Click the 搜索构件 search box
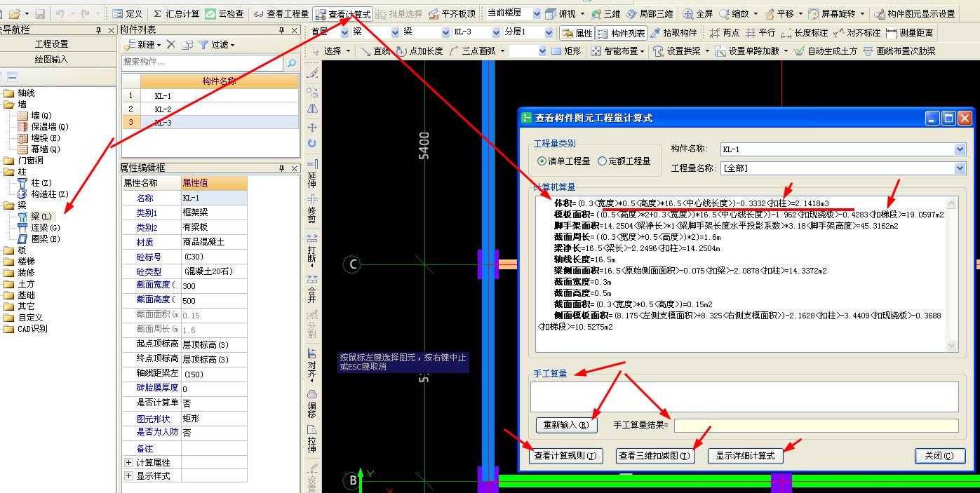The height and width of the screenshot is (493, 980). pos(202,62)
